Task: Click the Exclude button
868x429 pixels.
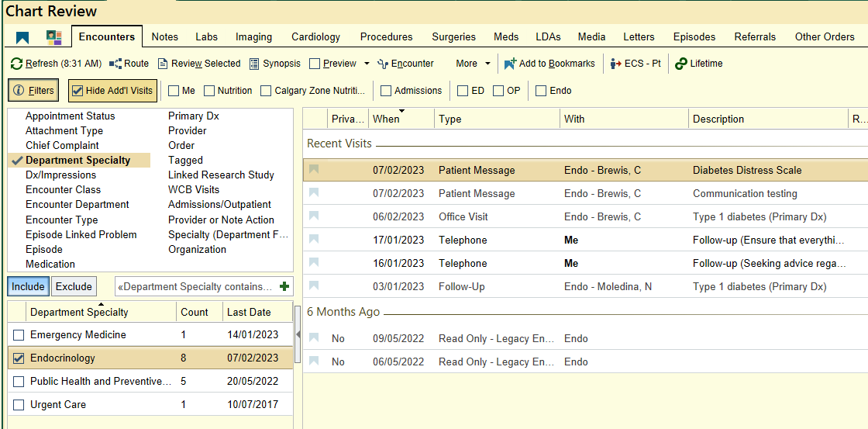Action: 74,286
